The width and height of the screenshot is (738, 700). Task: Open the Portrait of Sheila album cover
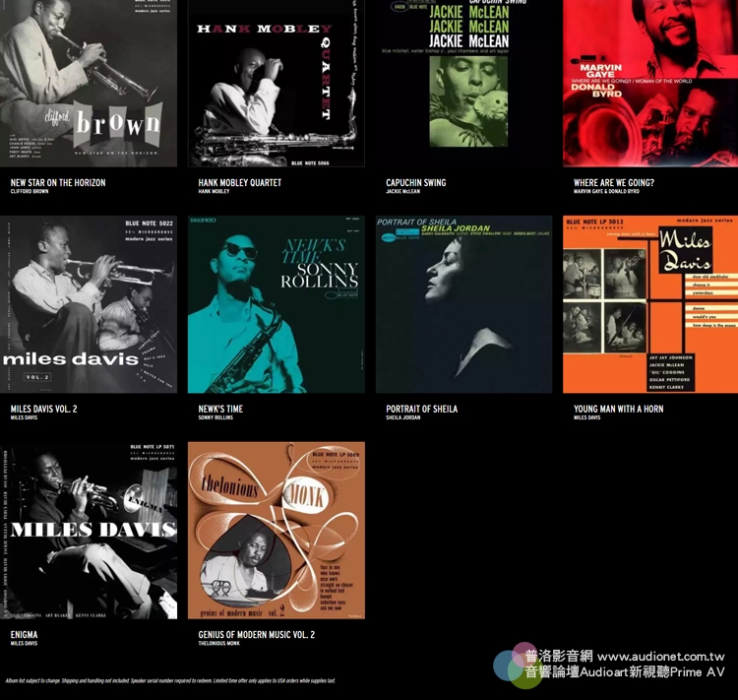click(464, 304)
